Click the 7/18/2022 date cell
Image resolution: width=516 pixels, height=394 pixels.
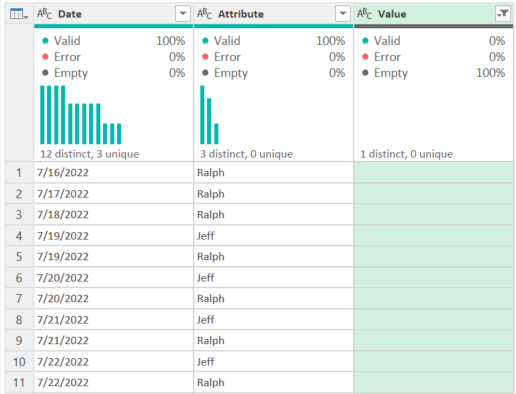[x=114, y=215]
